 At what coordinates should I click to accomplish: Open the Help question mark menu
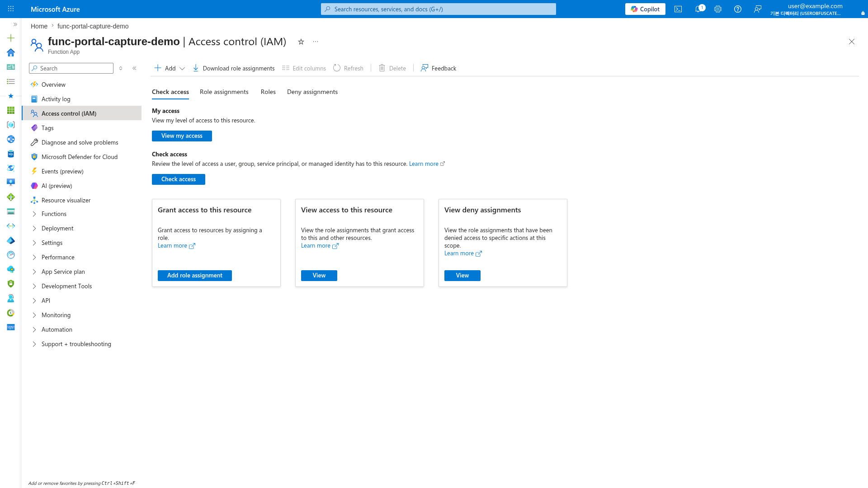pyautogui.click(x=738, y=9)
